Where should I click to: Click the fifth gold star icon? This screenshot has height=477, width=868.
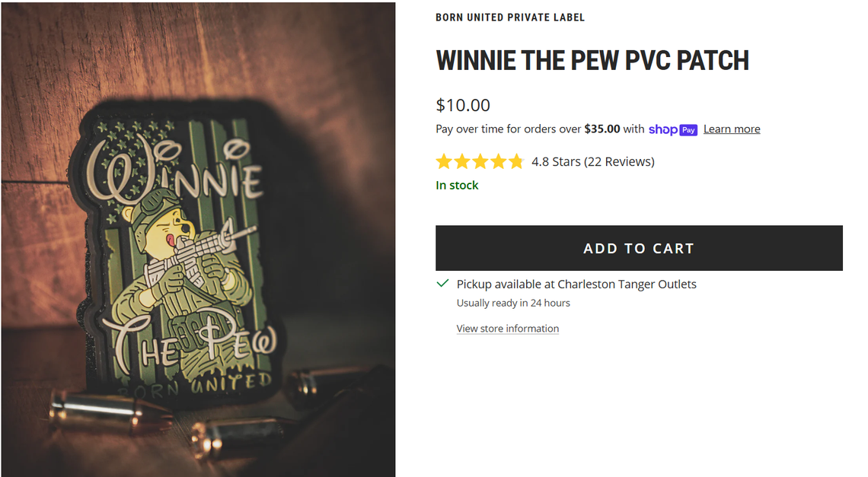click(x=517, y=161)
